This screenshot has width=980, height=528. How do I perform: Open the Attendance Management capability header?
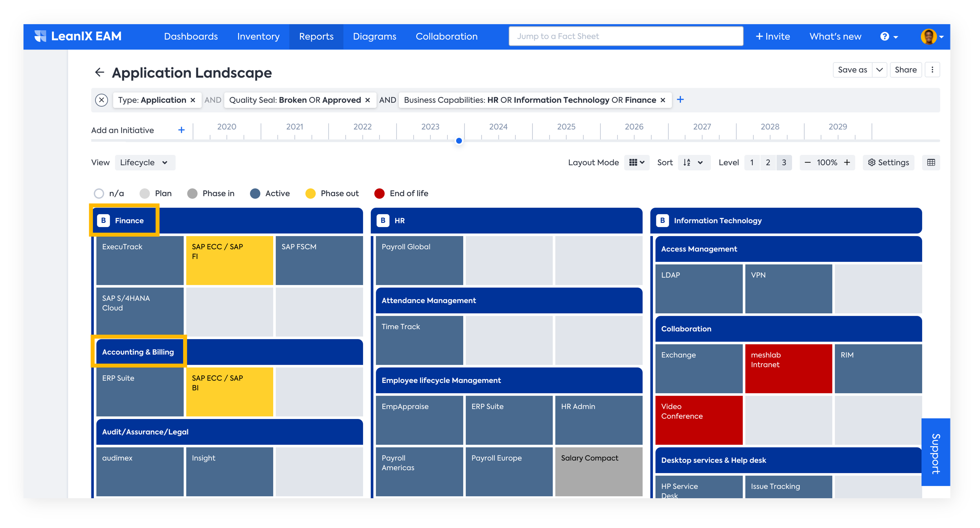coord(509,300)
